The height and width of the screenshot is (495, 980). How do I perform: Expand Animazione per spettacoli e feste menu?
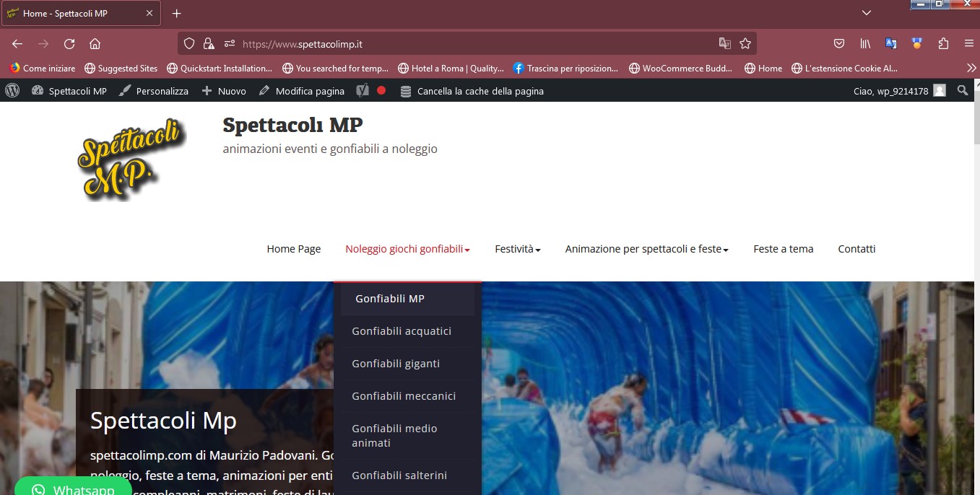[x=646, y=249]
